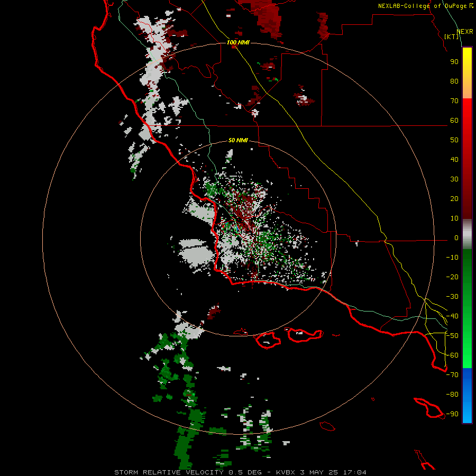The height and width of the screenshot is (476, 476).
Task: Click the 20 value on velocity scale
Action: coord(454,199)
